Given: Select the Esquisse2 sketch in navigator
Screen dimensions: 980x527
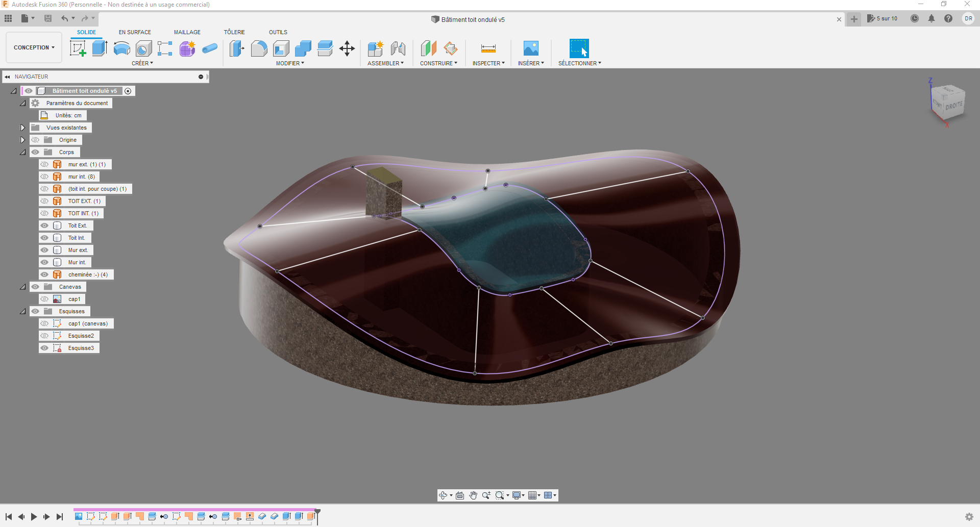Looking at the screenshot, I should point(81,335).
